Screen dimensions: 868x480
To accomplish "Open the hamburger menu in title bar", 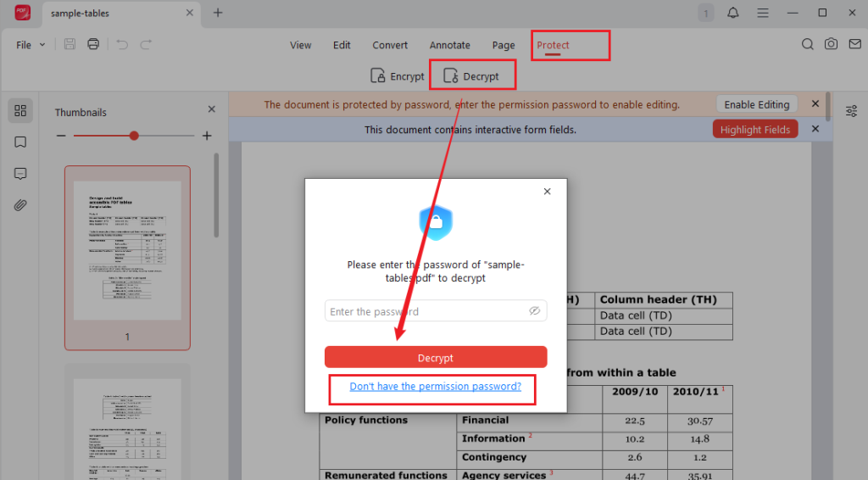I will pyautogui.click(x=763, y=13).
